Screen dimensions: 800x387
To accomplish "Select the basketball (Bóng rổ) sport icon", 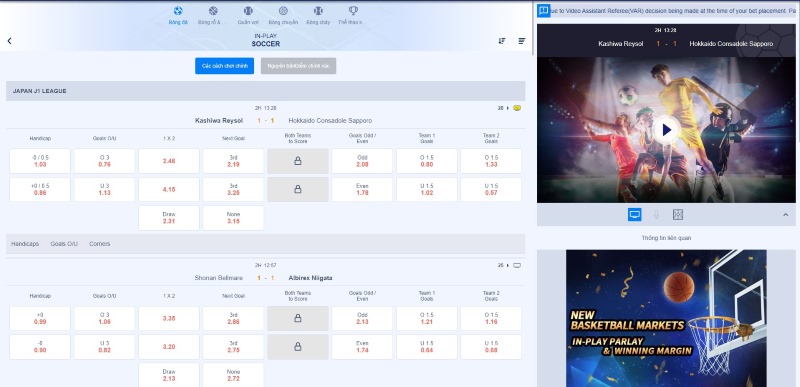I will 213,11.
